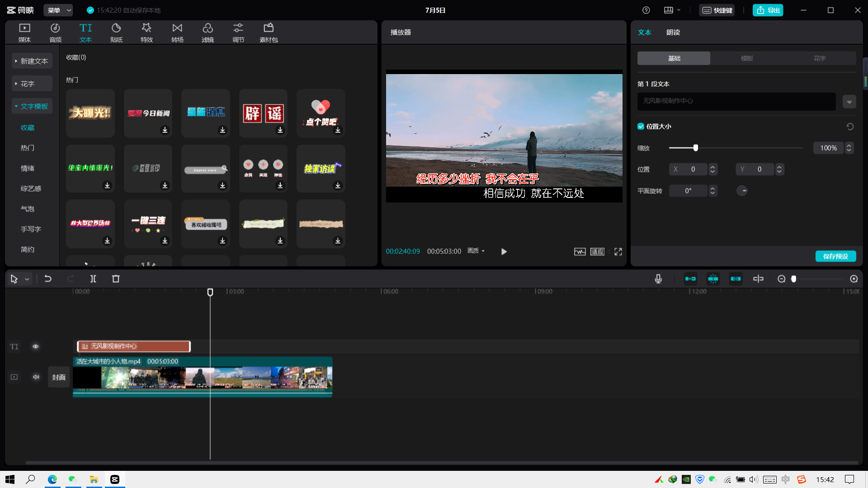Viewport: 868px width, 488px height.
Task: Open the 滤镜 filters panel
Action: [208, 33]
